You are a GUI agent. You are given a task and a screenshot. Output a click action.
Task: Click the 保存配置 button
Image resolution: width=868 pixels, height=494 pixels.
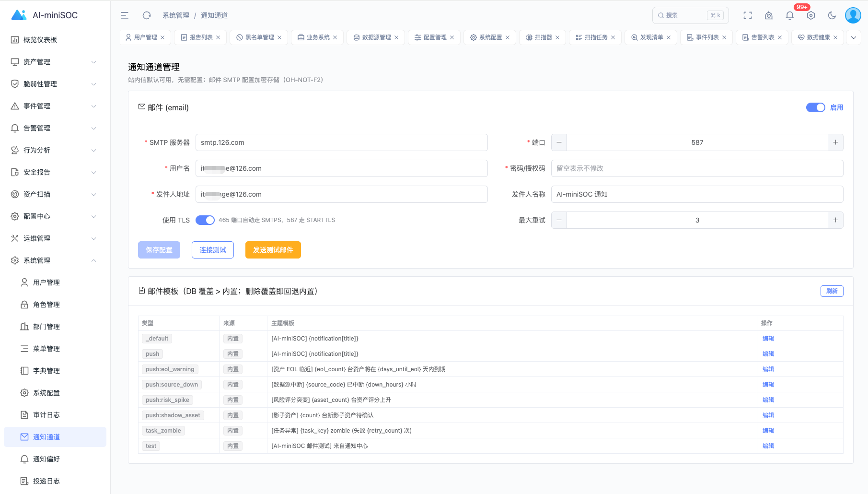pos(159,250)
